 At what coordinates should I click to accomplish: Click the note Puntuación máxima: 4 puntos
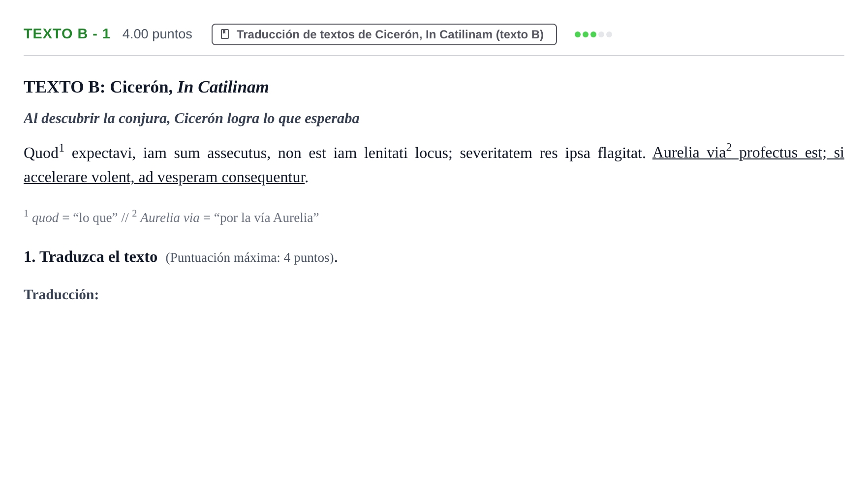(250, 257)
